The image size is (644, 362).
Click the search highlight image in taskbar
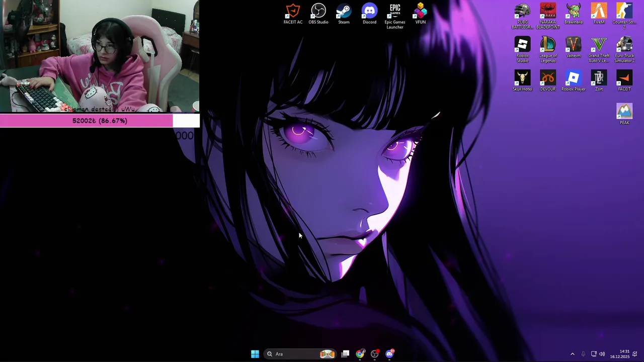coord(327,354)
